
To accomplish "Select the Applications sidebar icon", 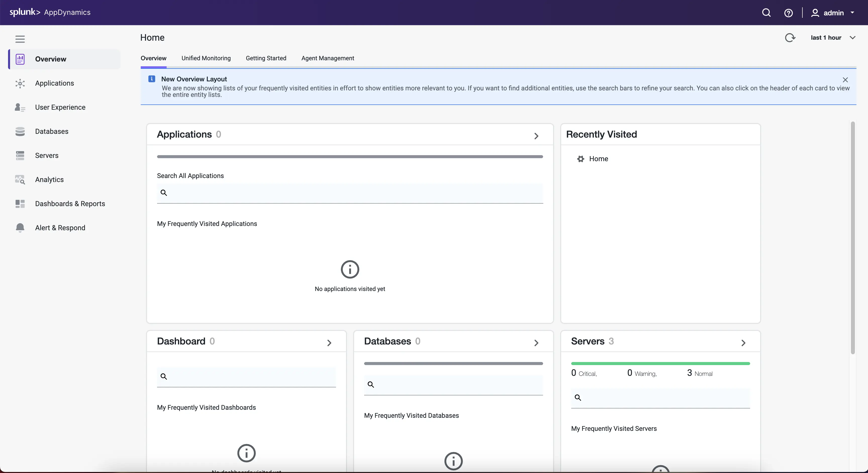I will click(20, 84).
